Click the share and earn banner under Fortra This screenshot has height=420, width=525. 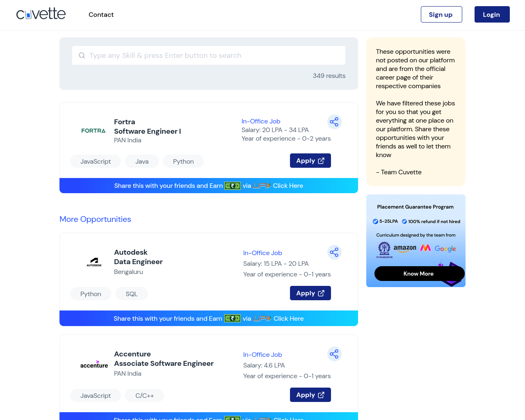coord(209,186)
